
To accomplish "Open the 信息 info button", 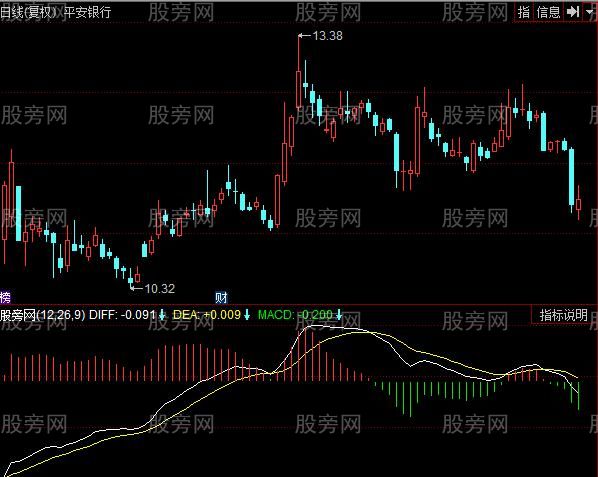I will coord(548,12).
